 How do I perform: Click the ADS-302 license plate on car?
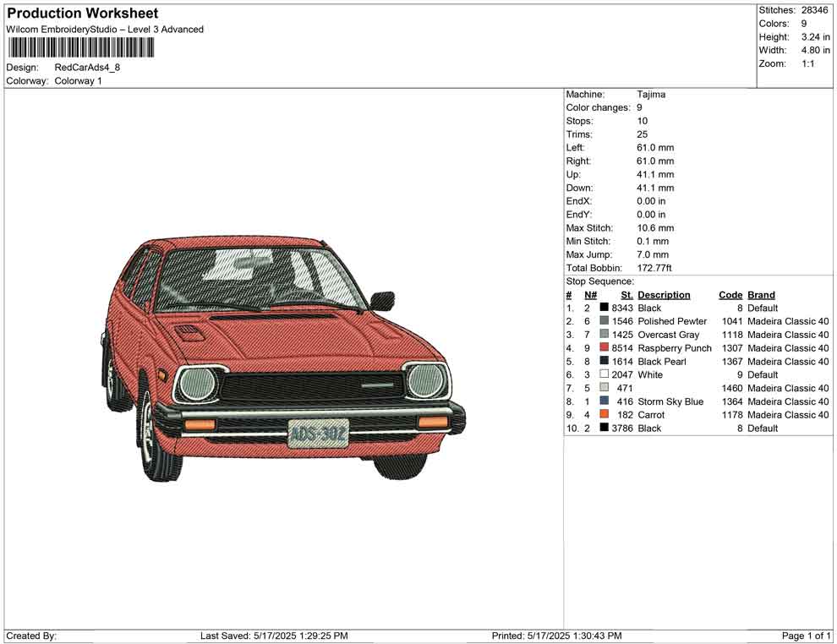pyautogui.click(x=318, y=434)
